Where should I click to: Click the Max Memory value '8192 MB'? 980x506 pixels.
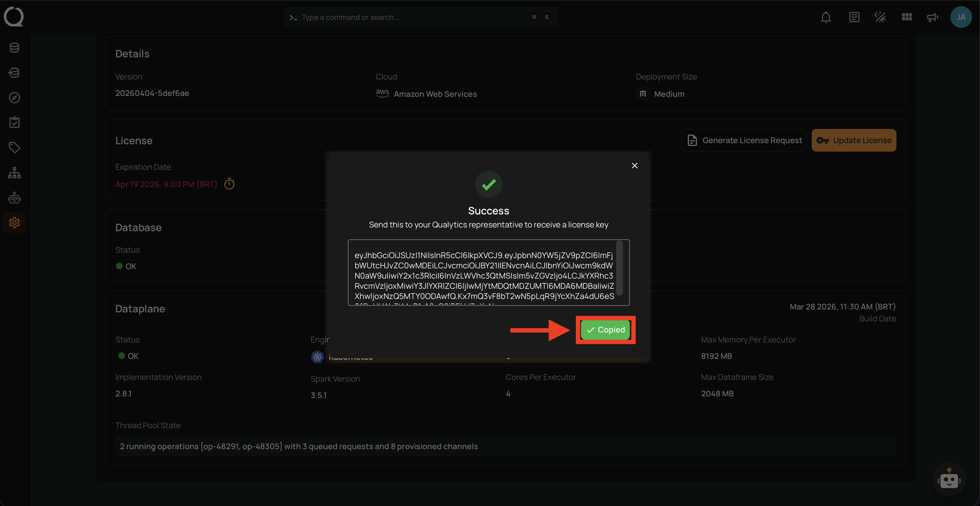tap(716, 356)
